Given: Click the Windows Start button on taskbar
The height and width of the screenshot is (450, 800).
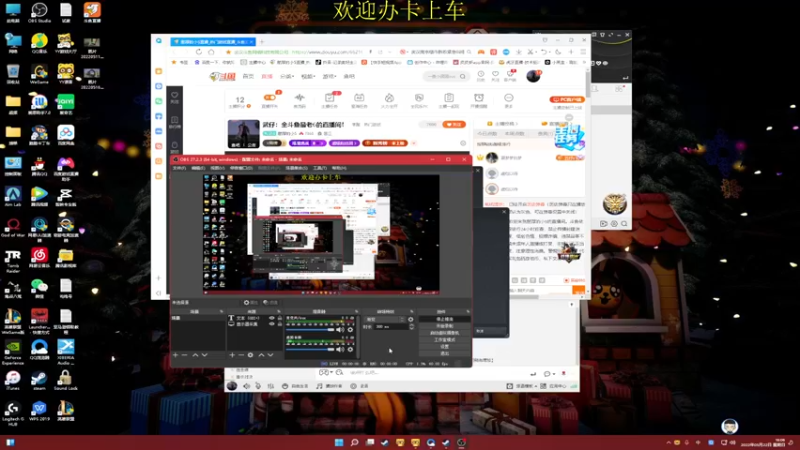Looking at the screenshot, I should click(339, 442).
